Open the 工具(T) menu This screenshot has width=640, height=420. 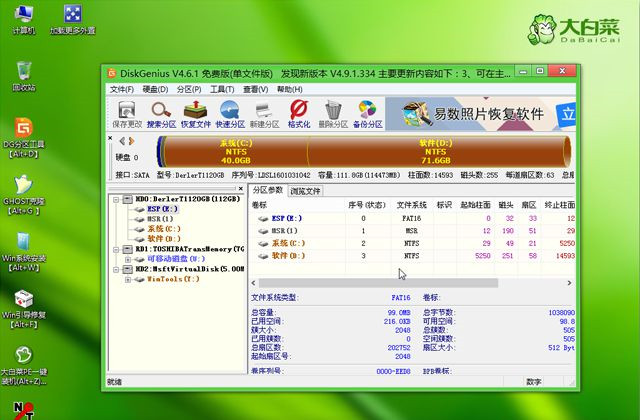(x=222, y=89)
